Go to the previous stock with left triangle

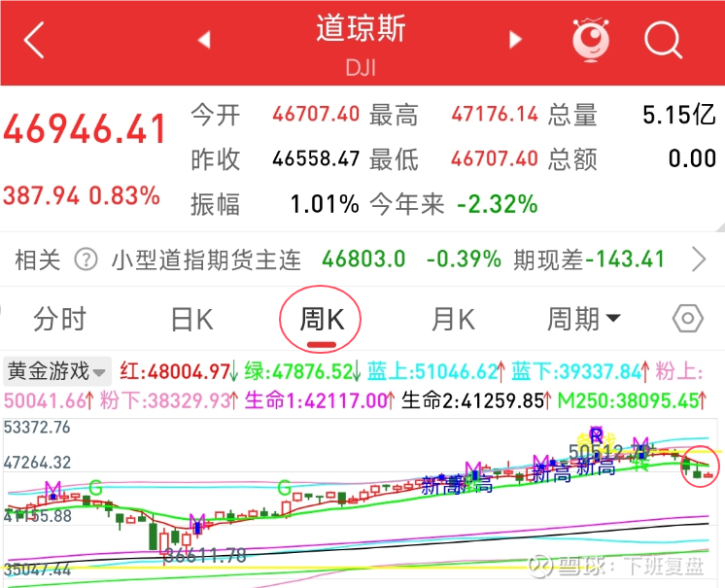point(204,40)
